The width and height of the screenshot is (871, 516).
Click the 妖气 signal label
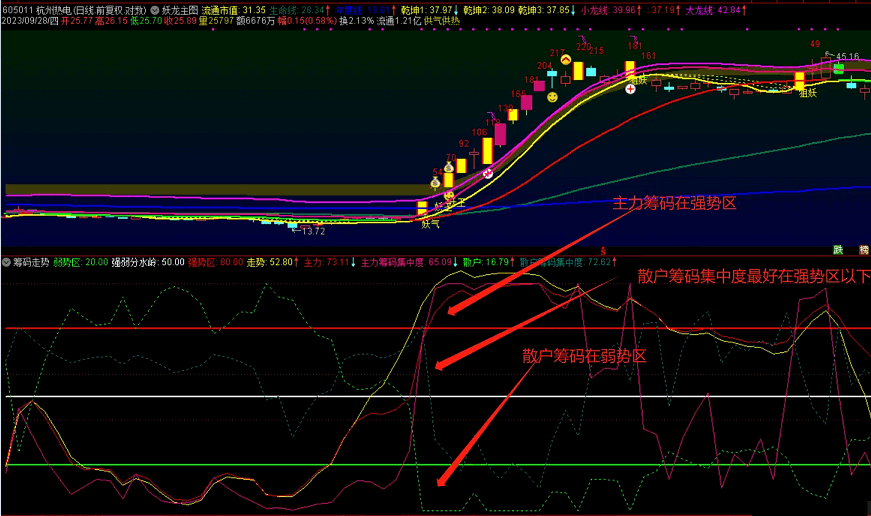click(430, 224)
